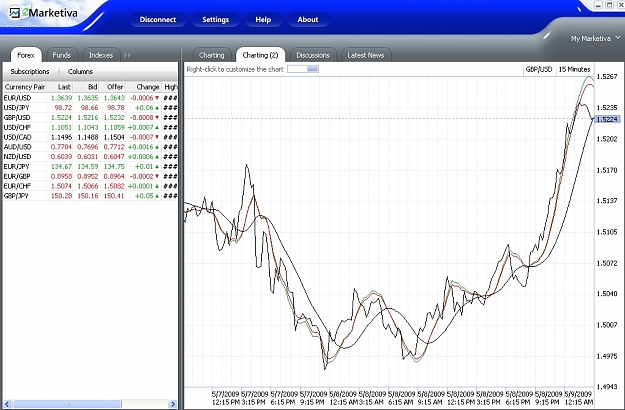Image resolution: width=625 pixels, height=410 pixels.
Task: Click the USD/JPY up-change green arrow
Action: click(157, 108)
